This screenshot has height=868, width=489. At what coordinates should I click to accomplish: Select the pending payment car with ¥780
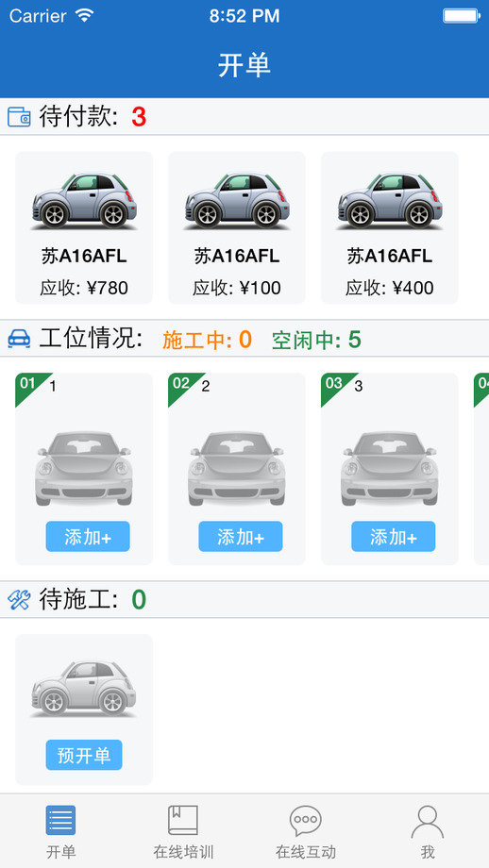(x=84, y=227)
